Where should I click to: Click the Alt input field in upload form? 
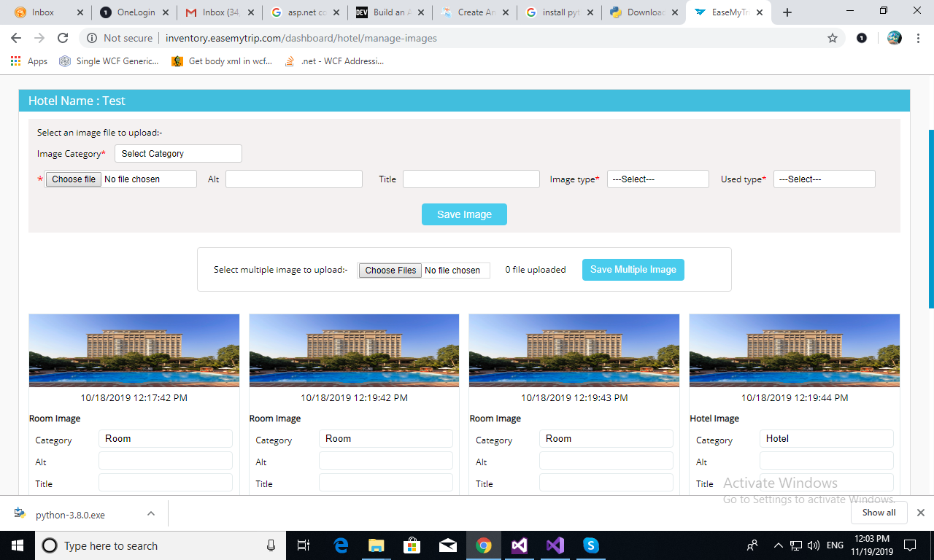[x=293, y=179]
